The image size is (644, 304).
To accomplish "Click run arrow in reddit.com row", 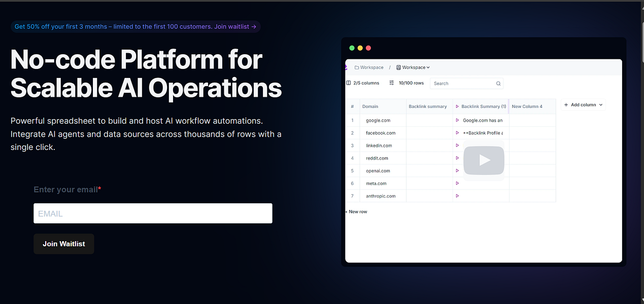I will pyautogui.click(x=457, y=158).
